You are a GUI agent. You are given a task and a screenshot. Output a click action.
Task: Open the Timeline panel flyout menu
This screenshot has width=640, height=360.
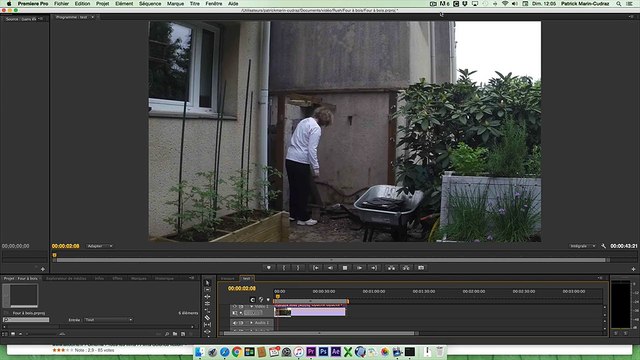click(x=600, y=278)
